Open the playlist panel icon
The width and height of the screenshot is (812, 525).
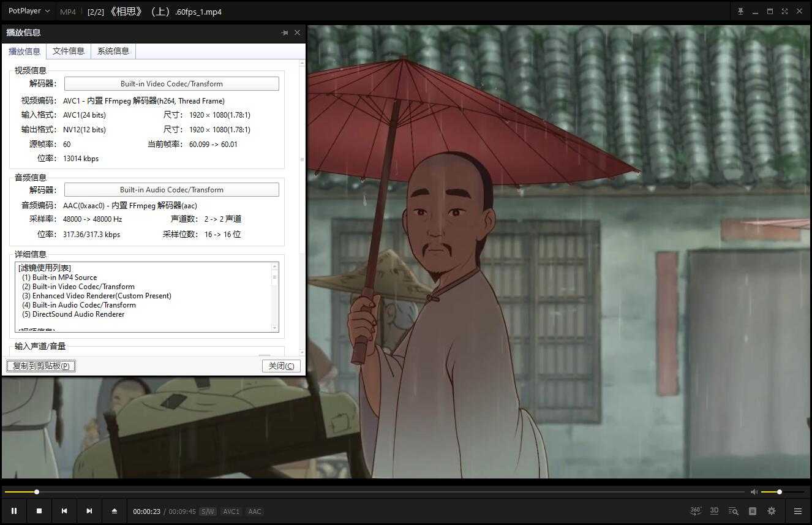tap(753, 511)
